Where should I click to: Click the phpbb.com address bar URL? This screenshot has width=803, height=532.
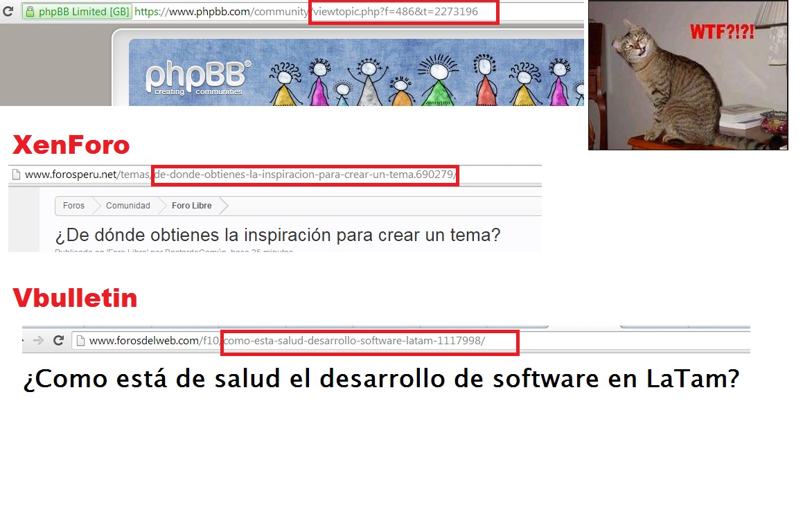222,12
